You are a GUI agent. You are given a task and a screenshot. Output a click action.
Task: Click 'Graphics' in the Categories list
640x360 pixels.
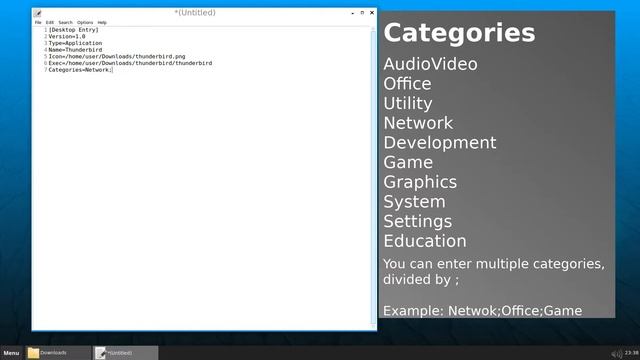(420, 182)
